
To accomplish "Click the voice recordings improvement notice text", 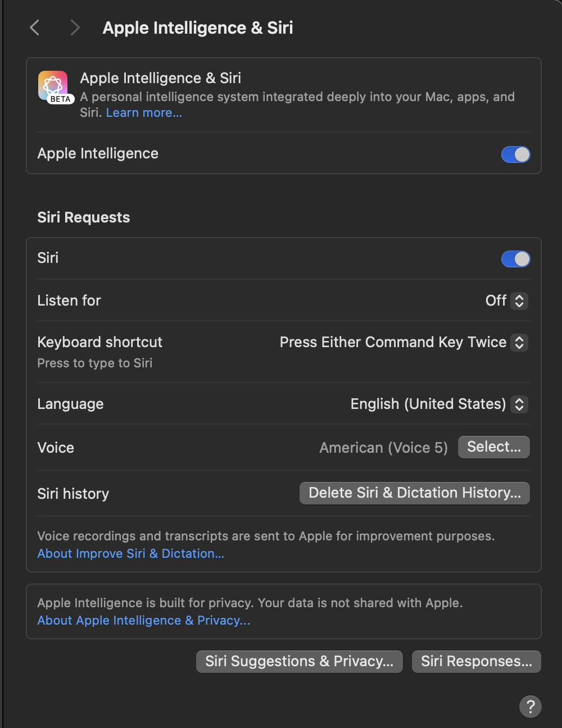I will (x=266, y=536).
